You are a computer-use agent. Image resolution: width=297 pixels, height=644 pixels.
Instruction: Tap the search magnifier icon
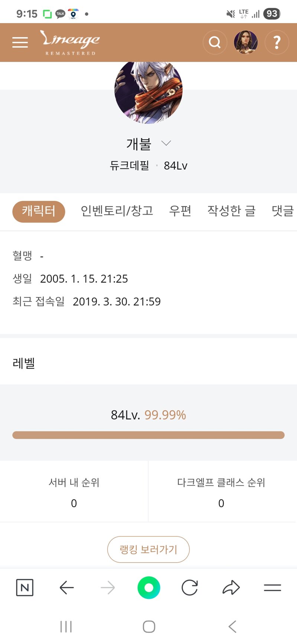click(215, 42)
